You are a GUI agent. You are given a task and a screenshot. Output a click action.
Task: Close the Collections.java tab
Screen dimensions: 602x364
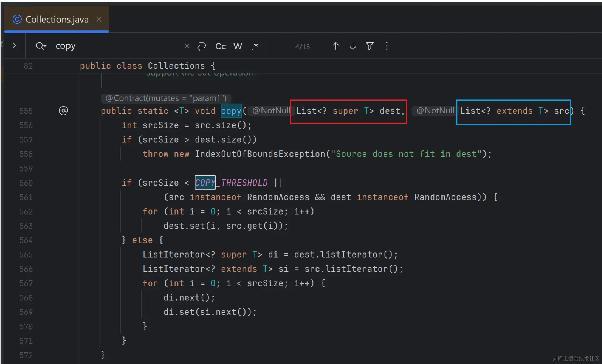[99, 19]
